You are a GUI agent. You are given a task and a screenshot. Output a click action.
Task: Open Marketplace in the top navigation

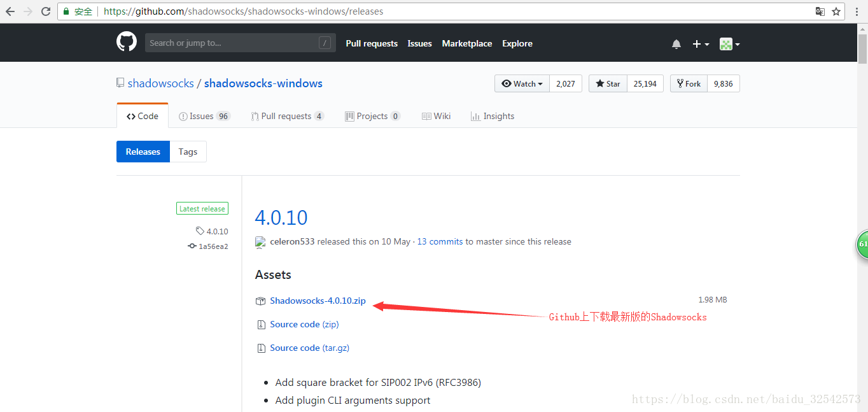tap(467, 43)
